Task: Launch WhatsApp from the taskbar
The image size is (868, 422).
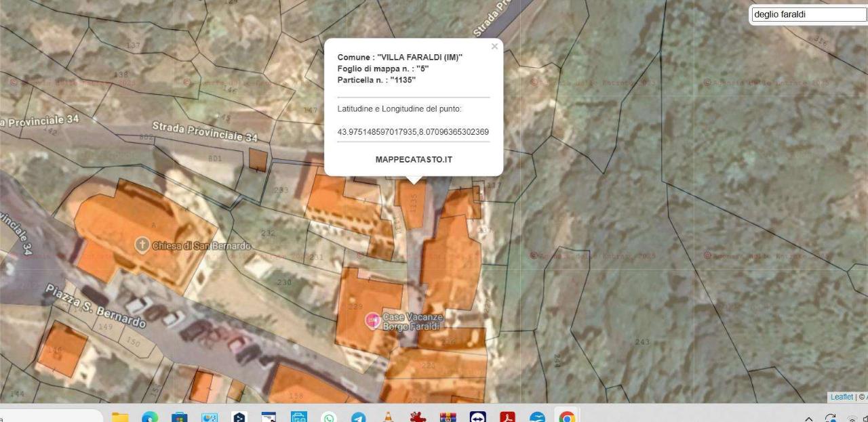Action: [329, 417]
